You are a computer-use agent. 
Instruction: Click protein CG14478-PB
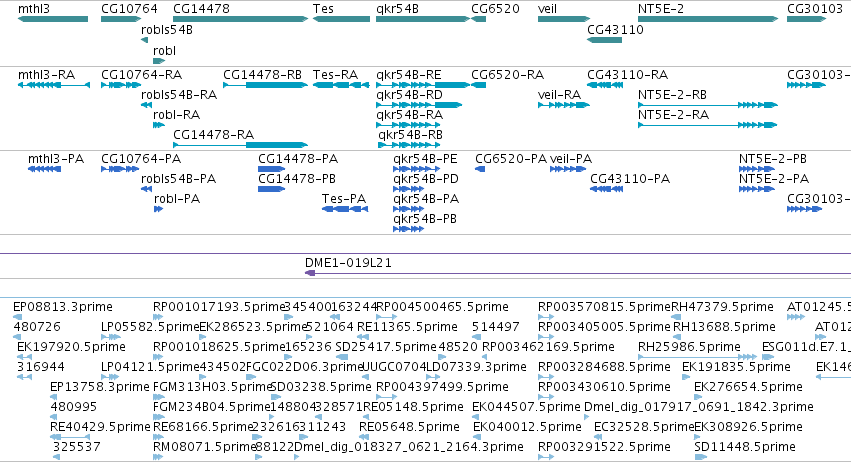coord(272,189)
